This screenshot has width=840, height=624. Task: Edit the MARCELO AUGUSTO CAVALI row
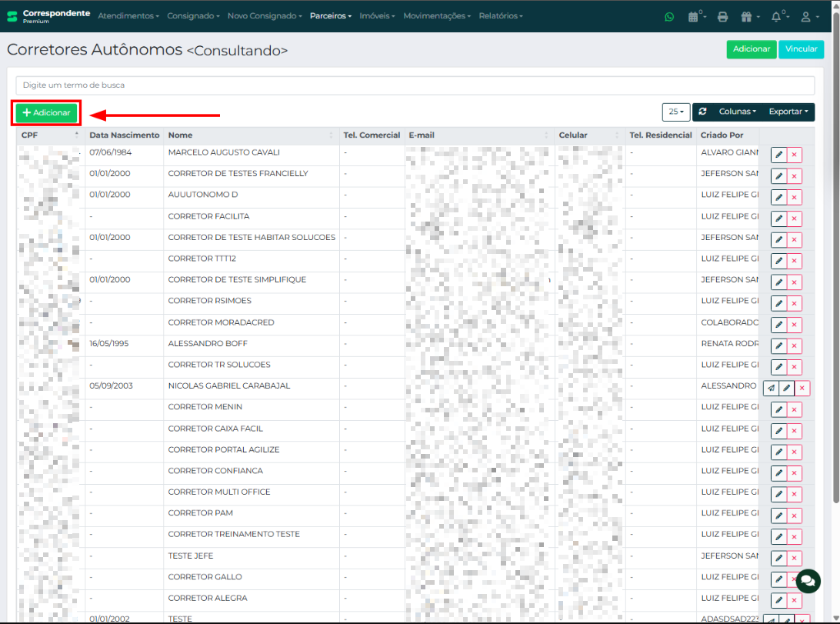pos(778,155)
